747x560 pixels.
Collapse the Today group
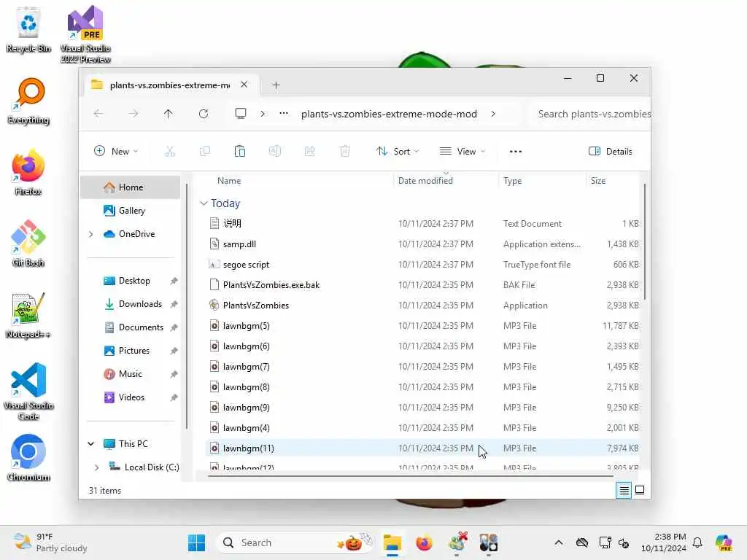pos(204,203)
